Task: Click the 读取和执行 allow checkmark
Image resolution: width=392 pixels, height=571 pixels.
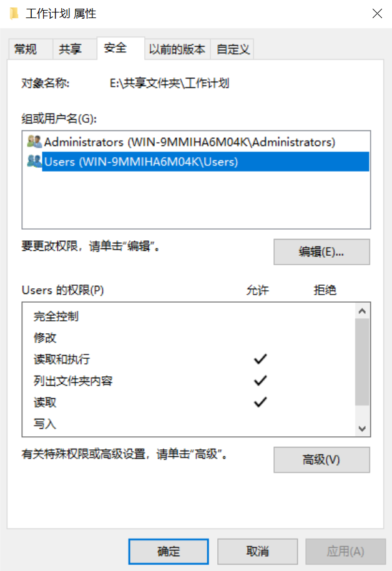Action: (x=260, y=359)
